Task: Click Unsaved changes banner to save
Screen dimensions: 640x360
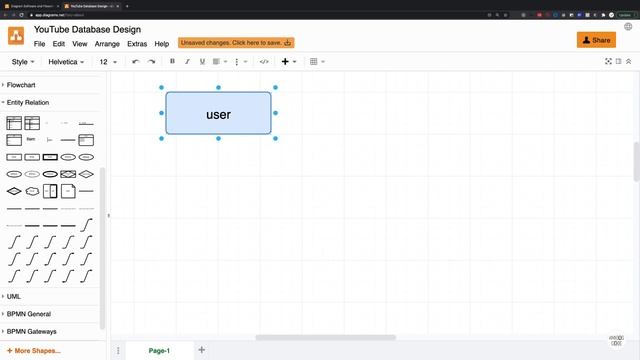Action: (x=236, y=42)
